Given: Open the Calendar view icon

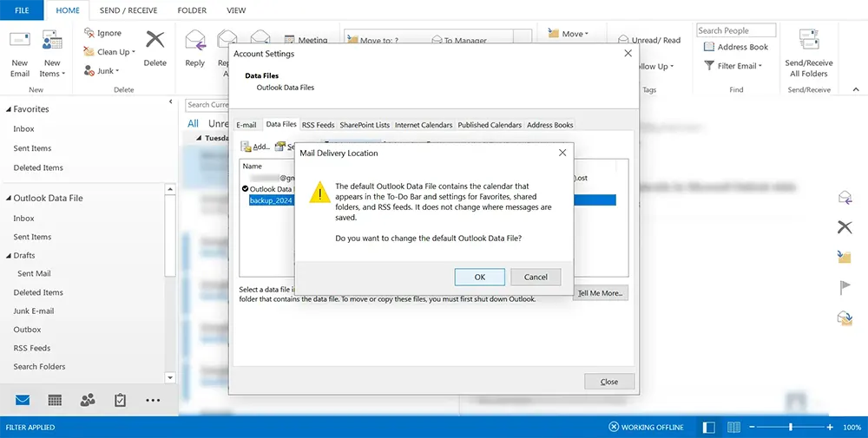Looking at the screenshot, I should click(x=55, y=400).
